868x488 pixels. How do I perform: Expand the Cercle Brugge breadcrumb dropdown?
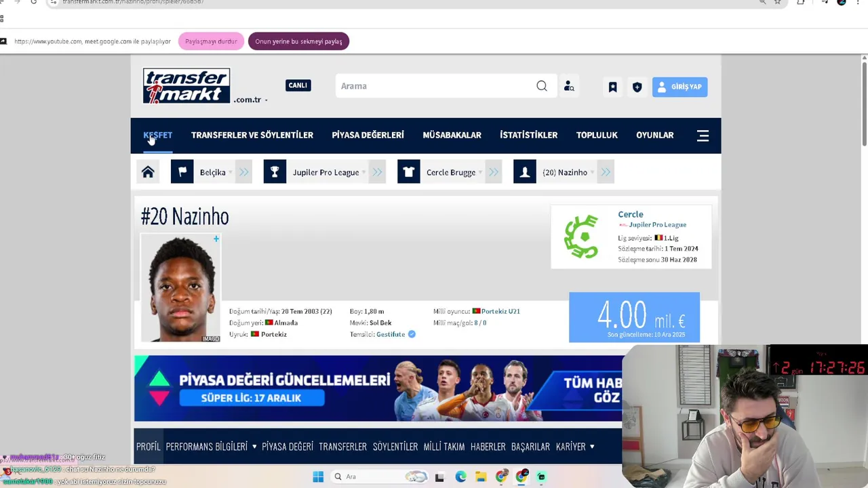(480, 172)
